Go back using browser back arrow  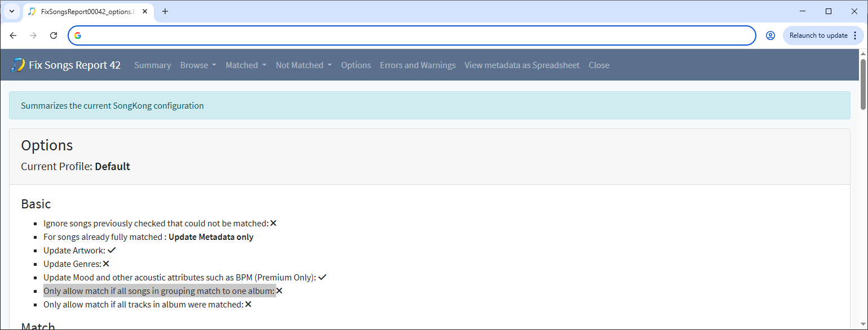[x=13, y=35]
